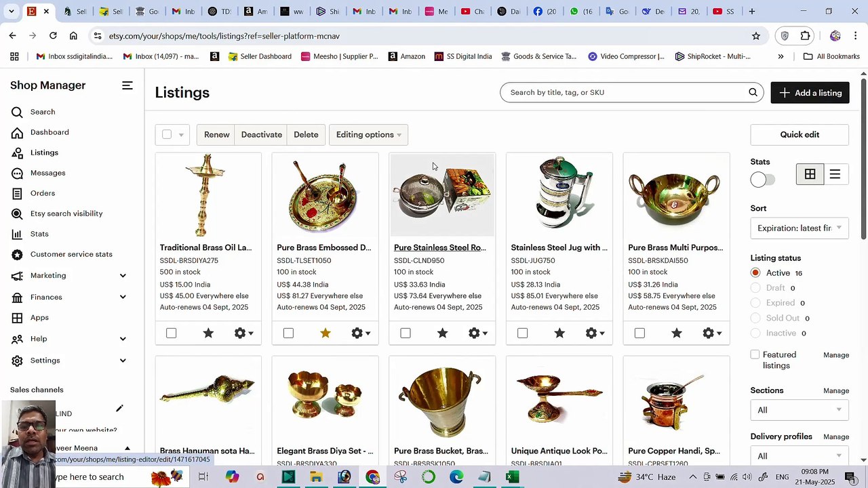
Task: Select the Pure Brass Multi Purpose listing checkbox
Action: (639, 333)
